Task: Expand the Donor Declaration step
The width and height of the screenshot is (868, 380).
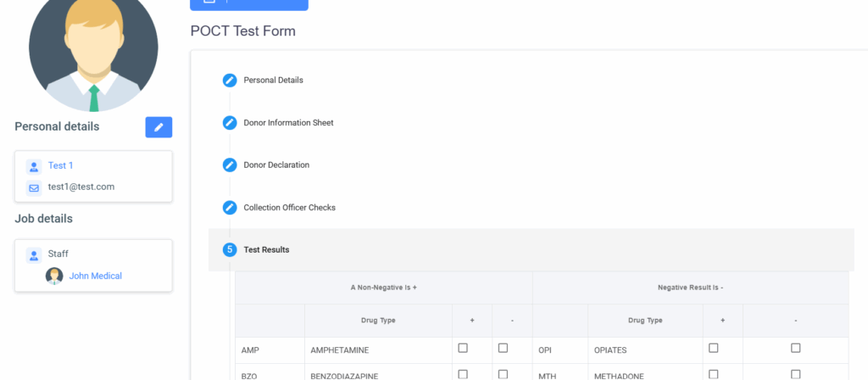Action: pyautogui.click(x=276, y=165)
